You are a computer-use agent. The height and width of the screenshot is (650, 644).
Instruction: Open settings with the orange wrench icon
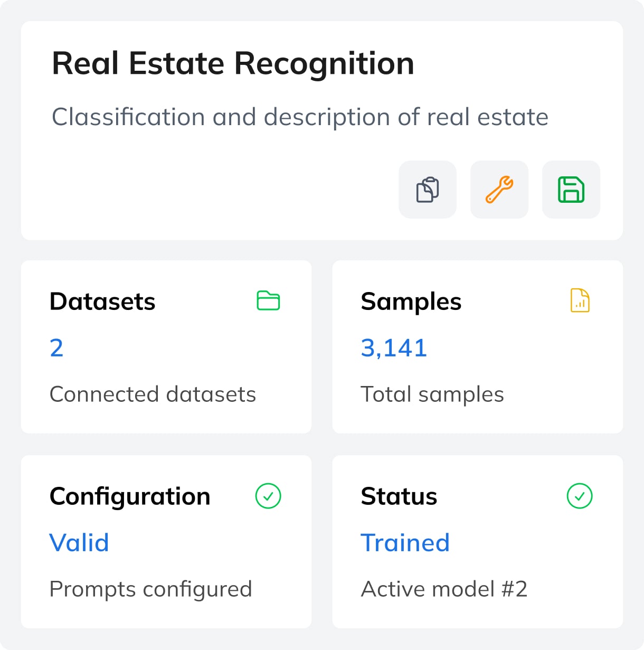(499, 190)
